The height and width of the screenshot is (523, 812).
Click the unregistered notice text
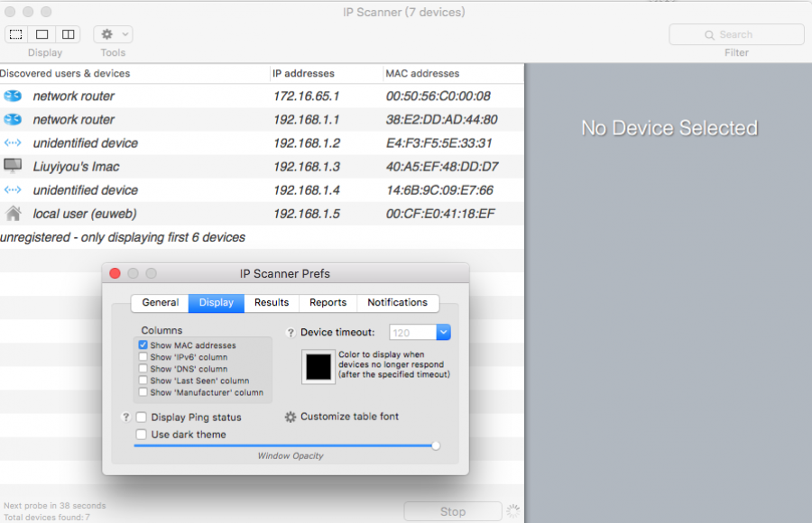(x=123, y=237)
